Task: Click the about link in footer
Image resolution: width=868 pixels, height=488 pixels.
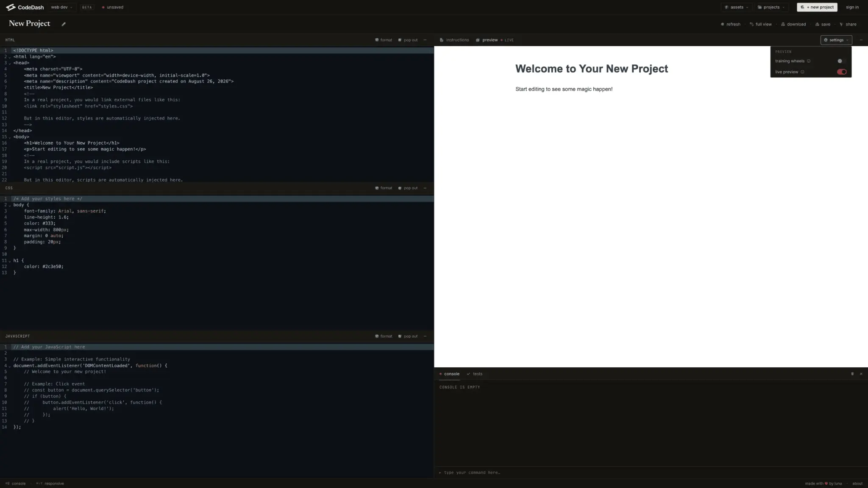Action: (857, 483)
